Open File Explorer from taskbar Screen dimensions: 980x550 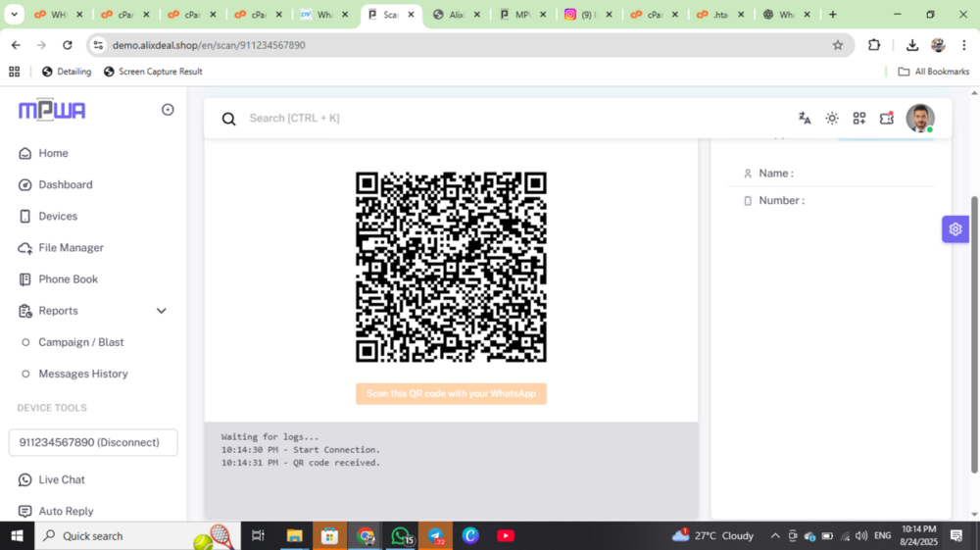[x=294, y=535]
